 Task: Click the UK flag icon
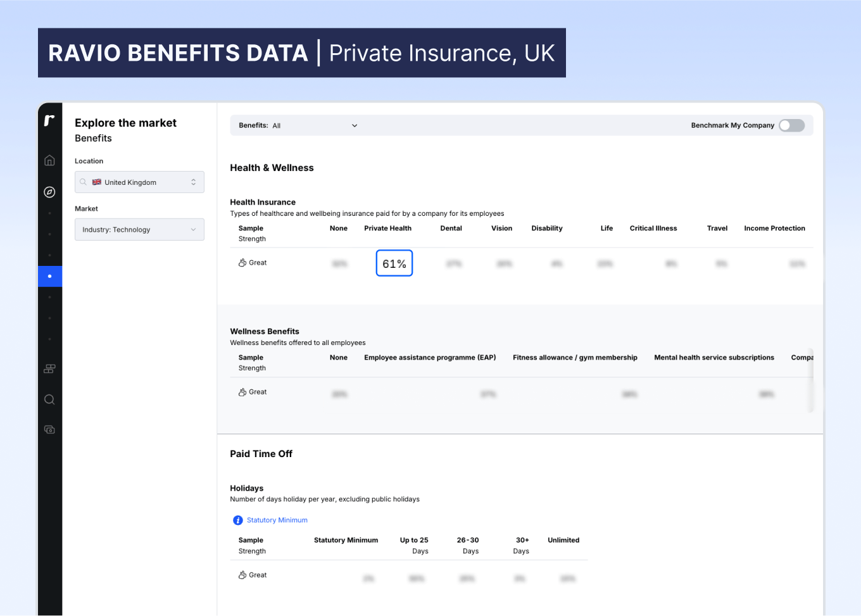point(97,182)
